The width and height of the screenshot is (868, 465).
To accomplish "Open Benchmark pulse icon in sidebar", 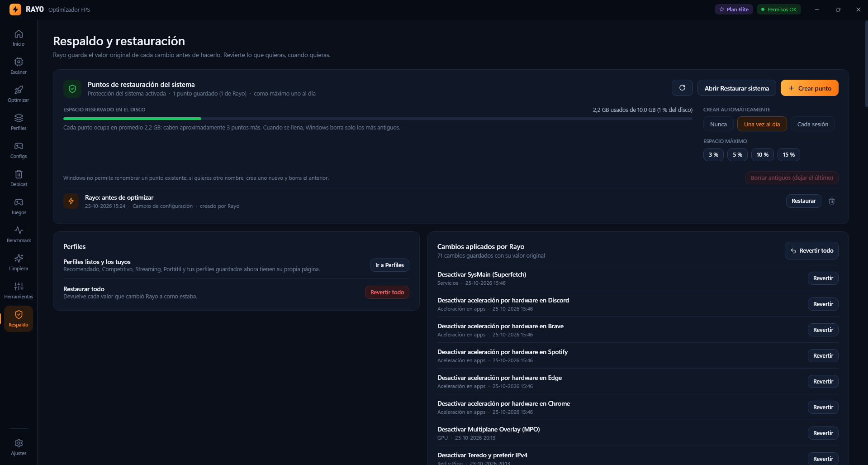I will (19, 230).
